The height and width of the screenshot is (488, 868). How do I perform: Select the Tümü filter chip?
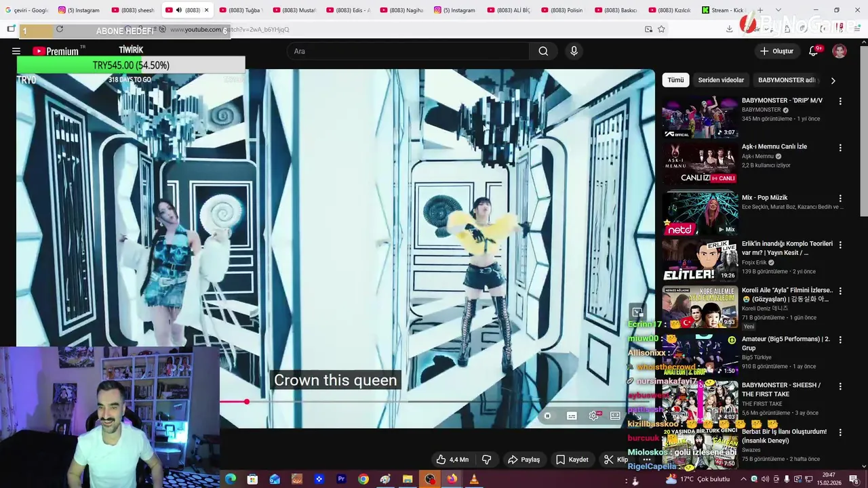click(675, 80)
